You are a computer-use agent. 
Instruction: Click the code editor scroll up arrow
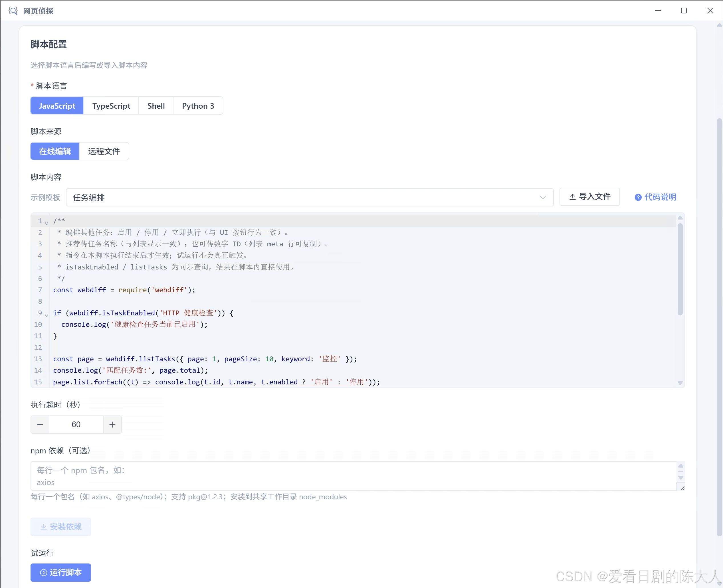(x=680, y=218)
